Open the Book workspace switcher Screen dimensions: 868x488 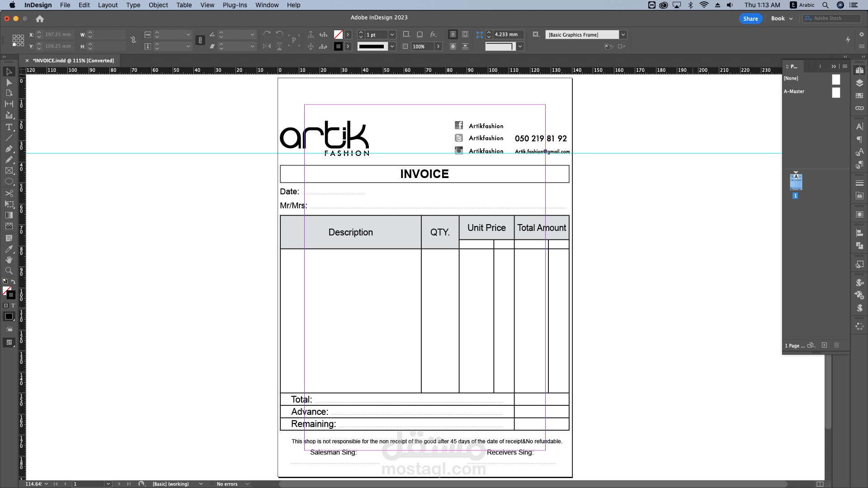(x=782, y=19)
